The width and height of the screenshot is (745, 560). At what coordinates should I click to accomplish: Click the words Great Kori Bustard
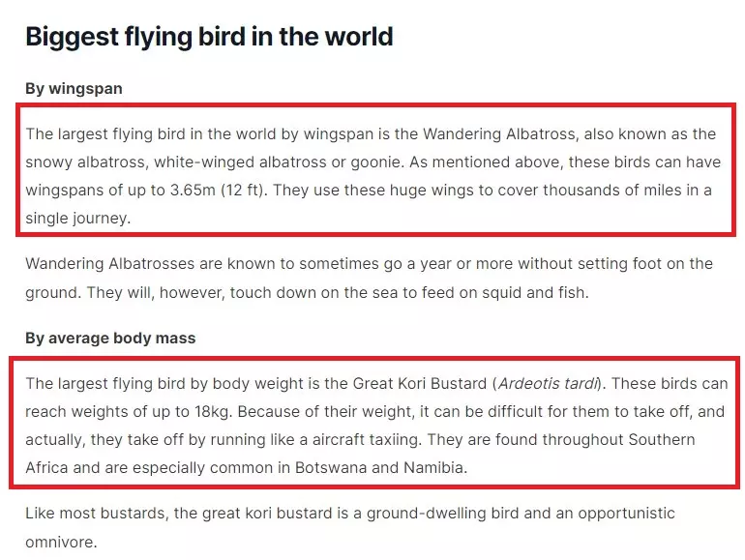(420, 383)
